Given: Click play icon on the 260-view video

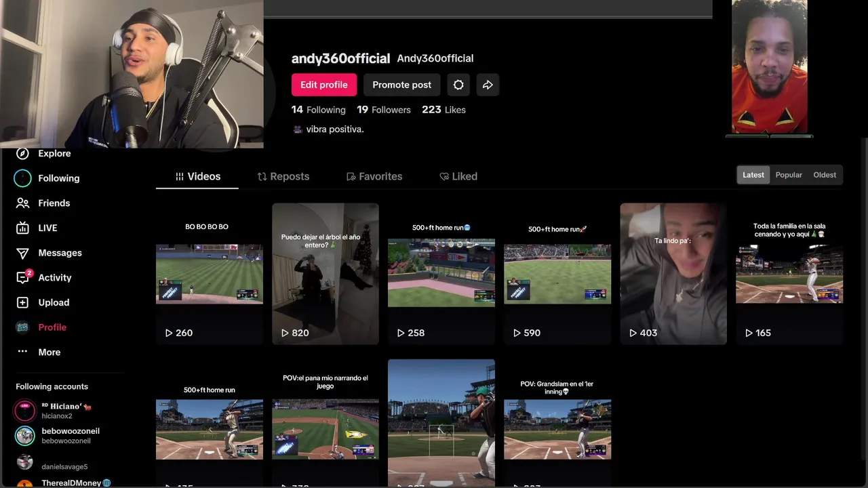Looking at the screenshot, I should [169, 333].
